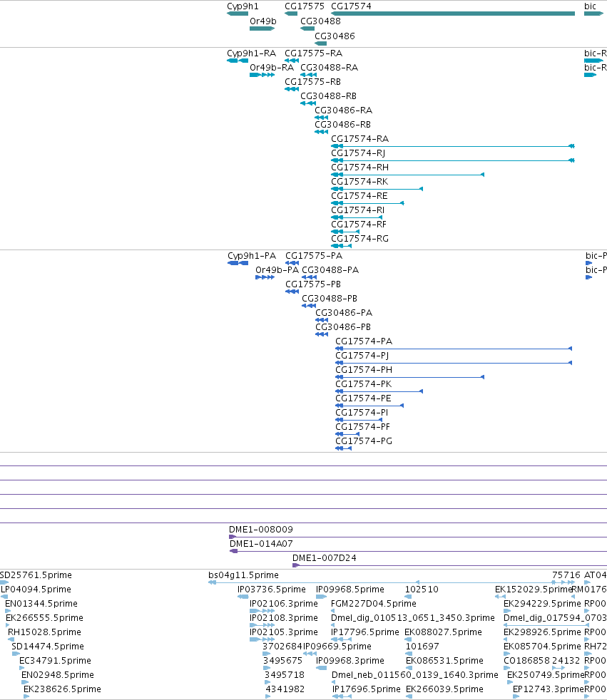Image resolution: width=607 pixels, height=700 pixels.
Task: Click the CG30486-PA protein label
Action: (x=344, y=313)
